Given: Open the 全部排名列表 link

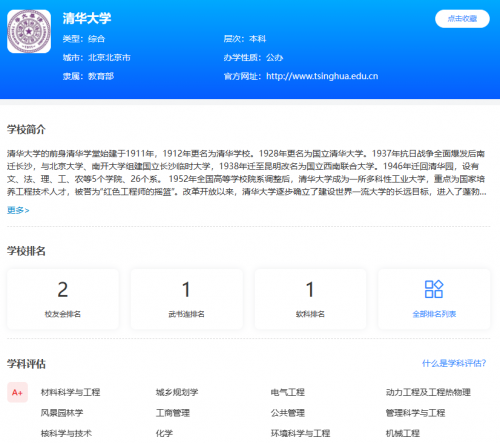Looking at the screenshot, I should 434,314.
